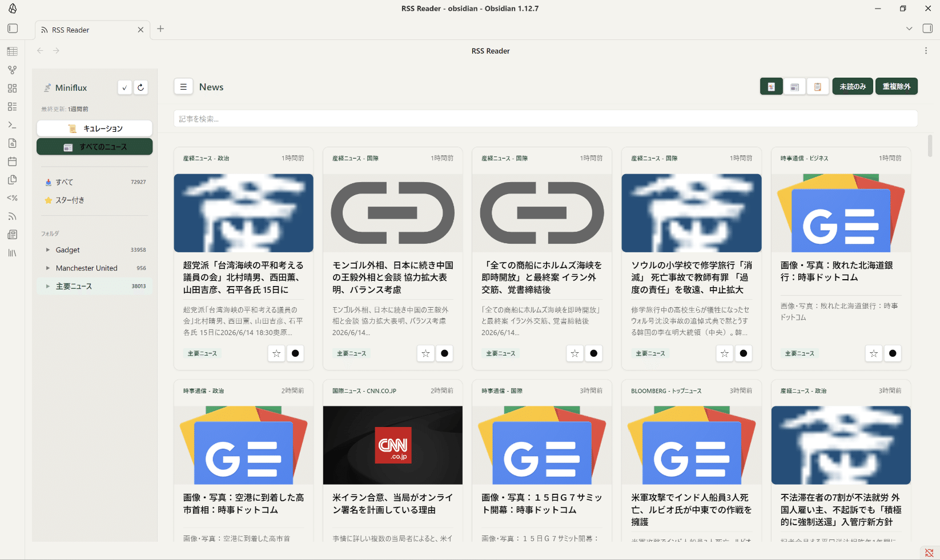Open graph view from the ribbon
Image resolution: width=940 pixels, height=560 pixels.
pos(12,70)
